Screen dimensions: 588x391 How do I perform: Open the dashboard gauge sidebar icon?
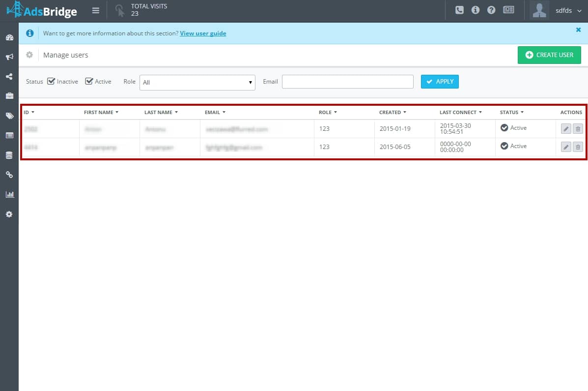click(x=9, y=37)
